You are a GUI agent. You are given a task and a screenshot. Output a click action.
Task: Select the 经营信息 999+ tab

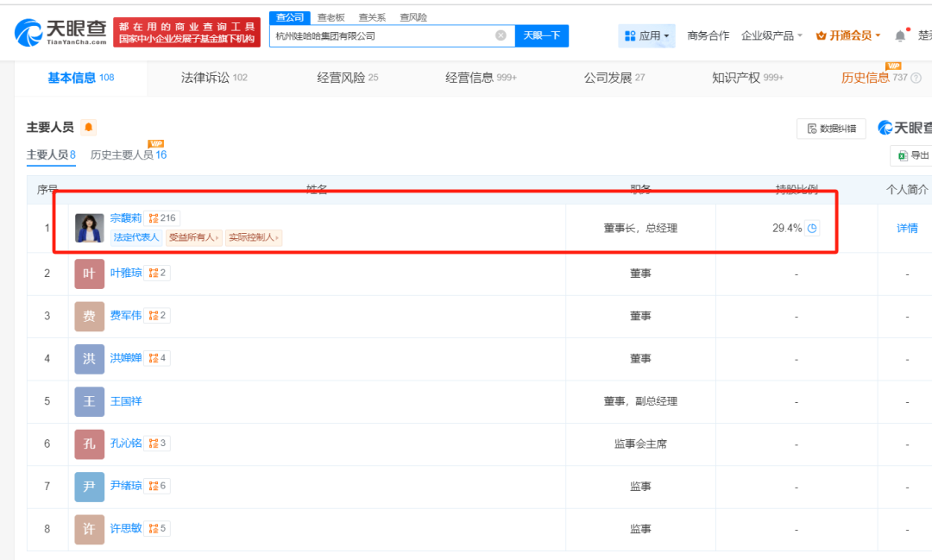click(x=481, y=78)
